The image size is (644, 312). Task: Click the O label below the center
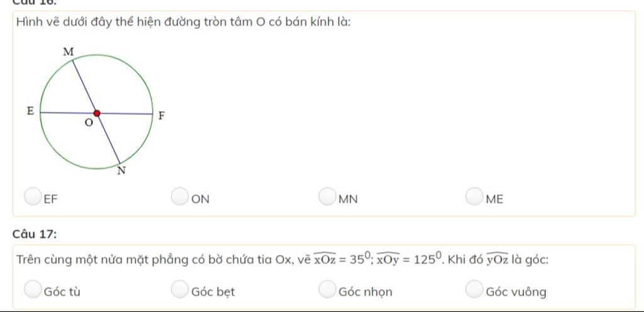88,123
